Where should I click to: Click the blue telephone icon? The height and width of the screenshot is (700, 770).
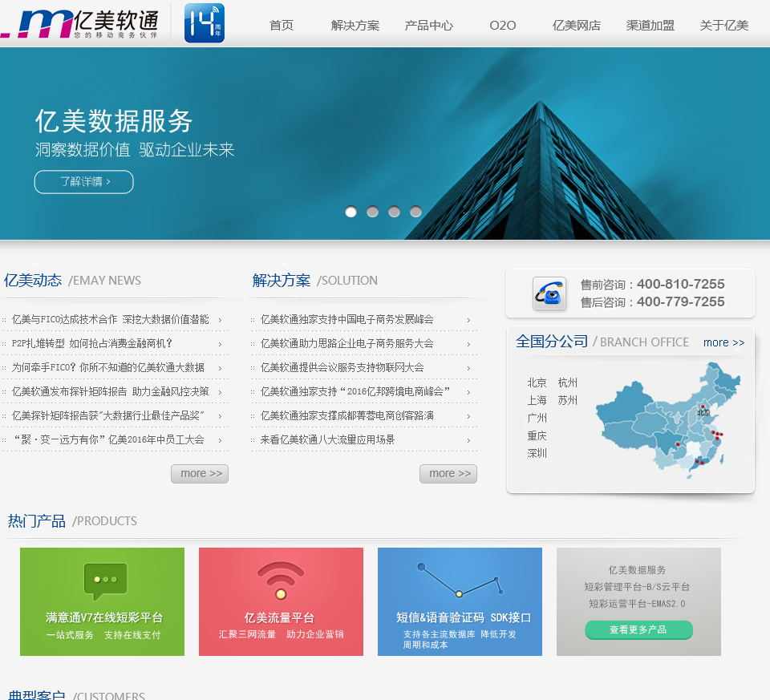coord(549,293)
